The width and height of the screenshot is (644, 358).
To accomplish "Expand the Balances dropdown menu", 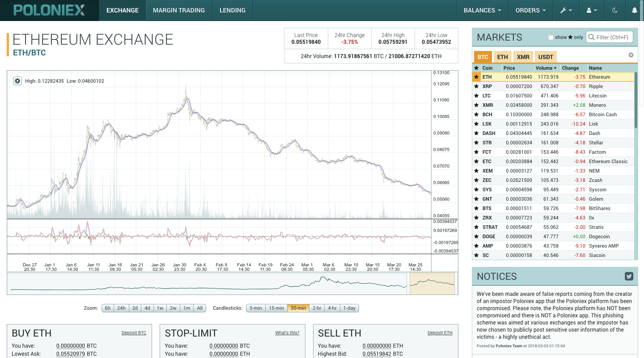I will tap(482, 10).
